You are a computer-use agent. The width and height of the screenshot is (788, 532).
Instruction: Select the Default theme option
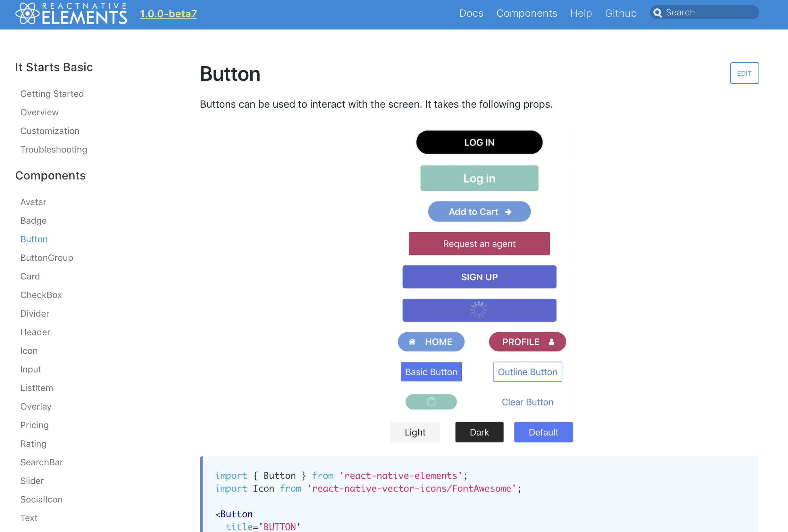543,432
